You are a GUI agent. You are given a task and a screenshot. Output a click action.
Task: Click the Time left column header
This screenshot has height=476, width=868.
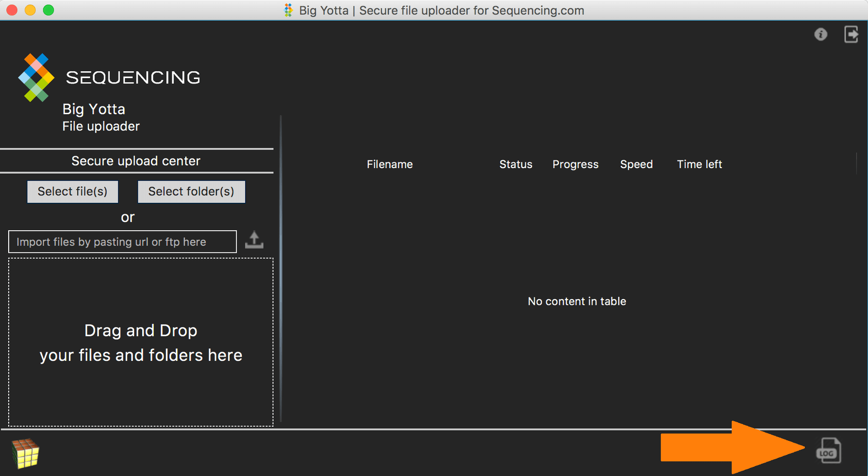click(699, 164)
